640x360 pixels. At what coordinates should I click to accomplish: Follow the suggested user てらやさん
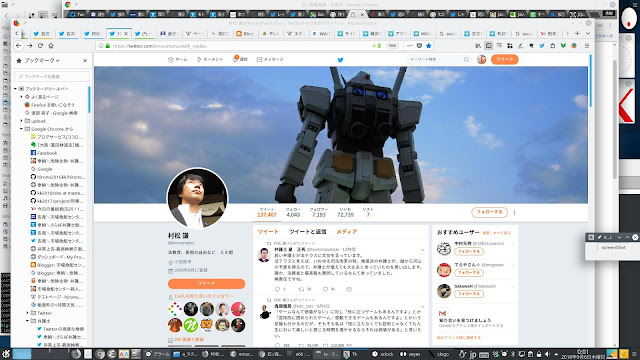coord(469,273)
